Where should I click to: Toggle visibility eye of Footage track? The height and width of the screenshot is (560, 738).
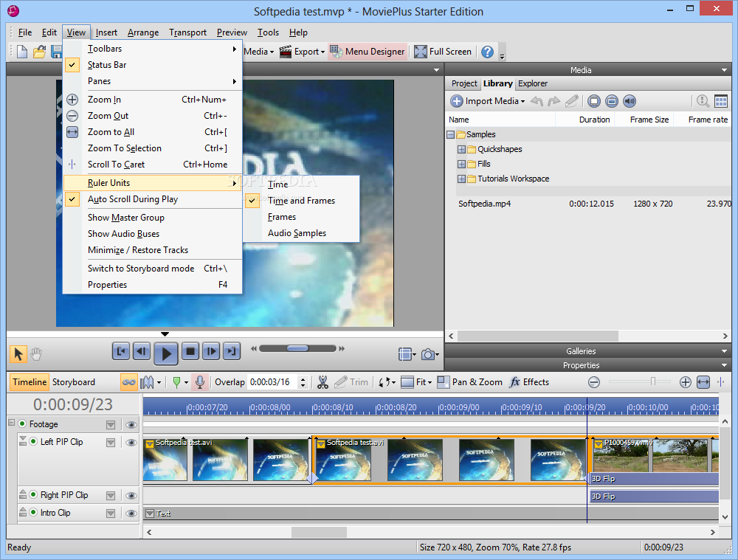[x=131, y=425]
